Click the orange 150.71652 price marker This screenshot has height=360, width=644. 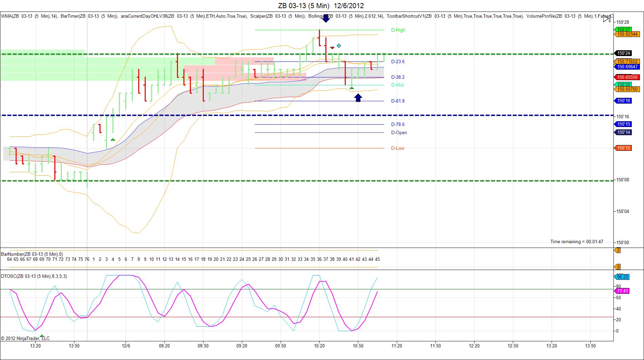pos(627,61)
